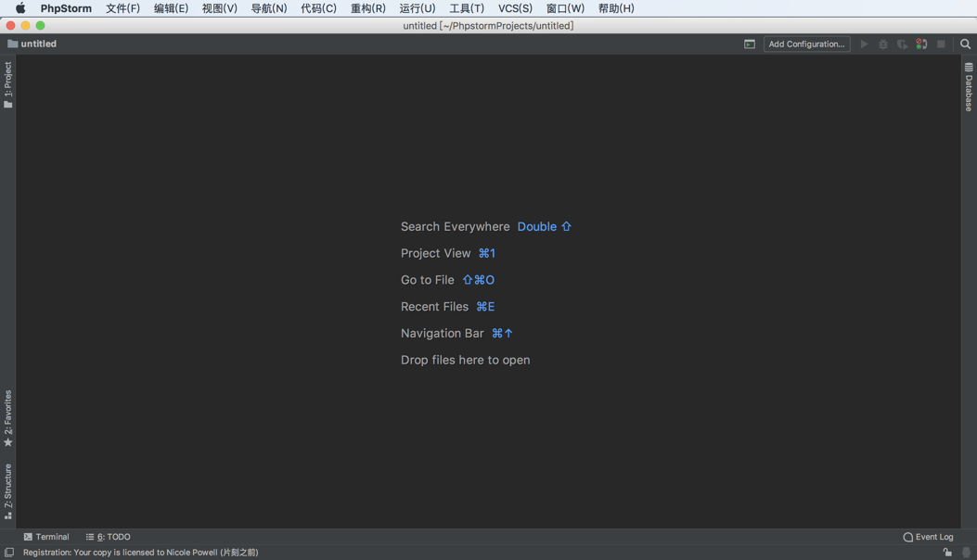Open the 代码(C) menu
This screenshot has height=560, width=977.
[318, 8]
